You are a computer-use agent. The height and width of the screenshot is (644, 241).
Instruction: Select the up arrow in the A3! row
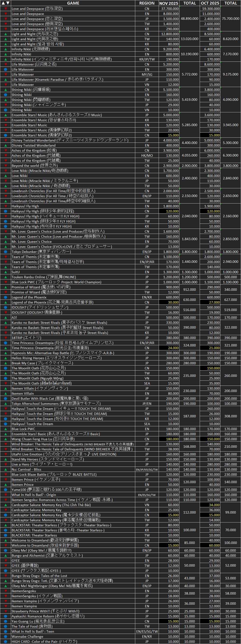[6, 318]
